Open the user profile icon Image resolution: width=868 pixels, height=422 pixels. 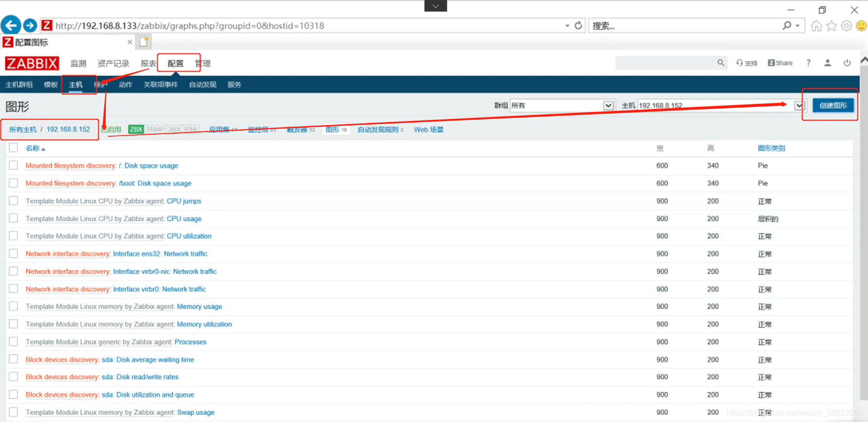827,63
